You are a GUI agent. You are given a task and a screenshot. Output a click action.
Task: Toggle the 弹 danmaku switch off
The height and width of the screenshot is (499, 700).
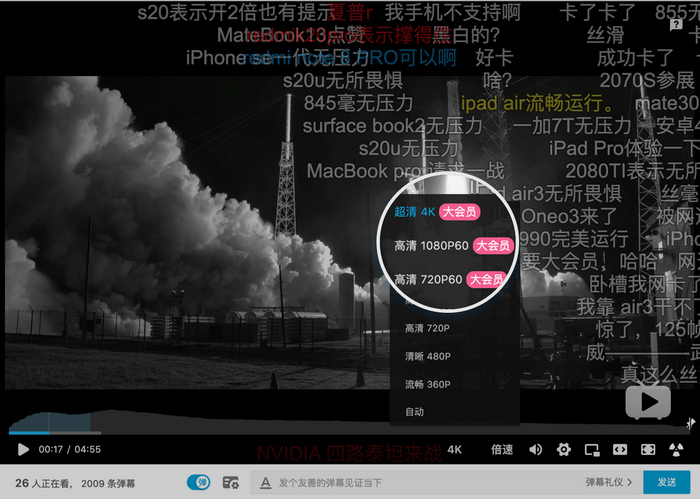pos(198,482)
